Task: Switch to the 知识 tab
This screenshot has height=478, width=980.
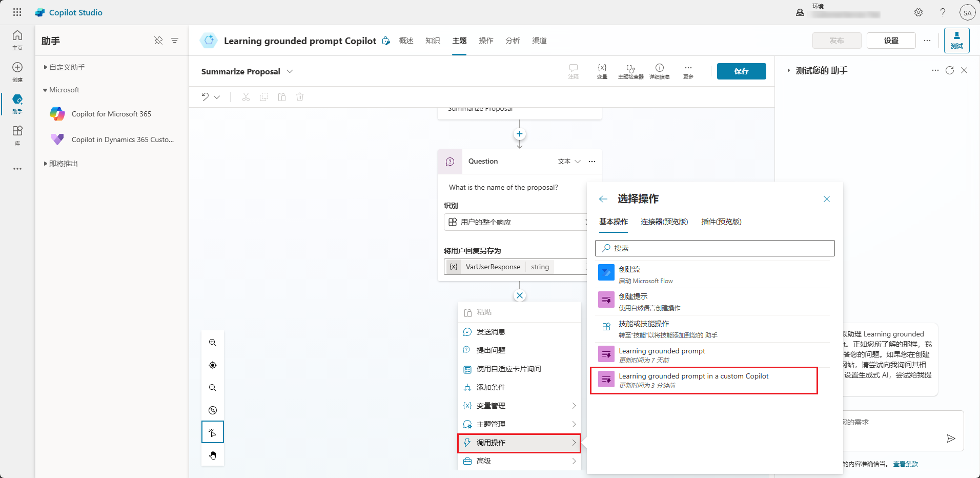Action: point(433,41)
